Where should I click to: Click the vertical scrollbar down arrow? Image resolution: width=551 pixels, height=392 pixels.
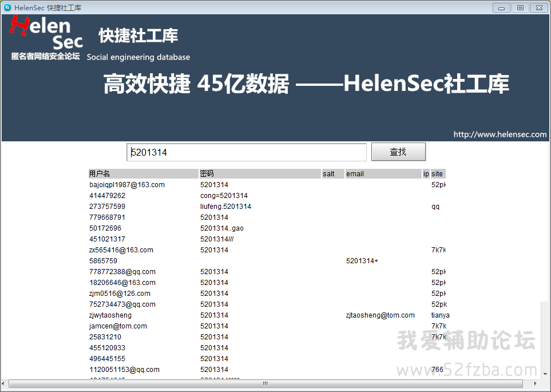[x=545, y=374]
